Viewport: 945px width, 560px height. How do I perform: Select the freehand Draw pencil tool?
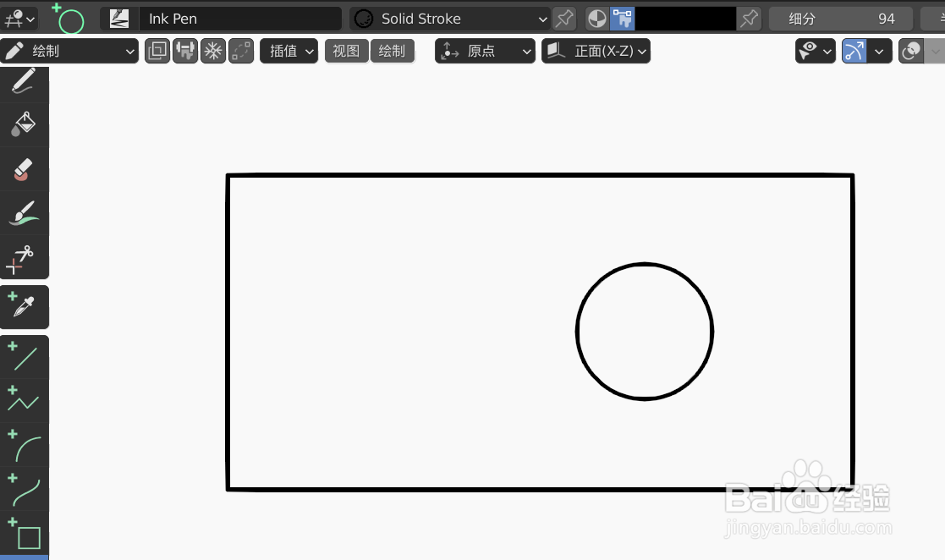[24, 81]
